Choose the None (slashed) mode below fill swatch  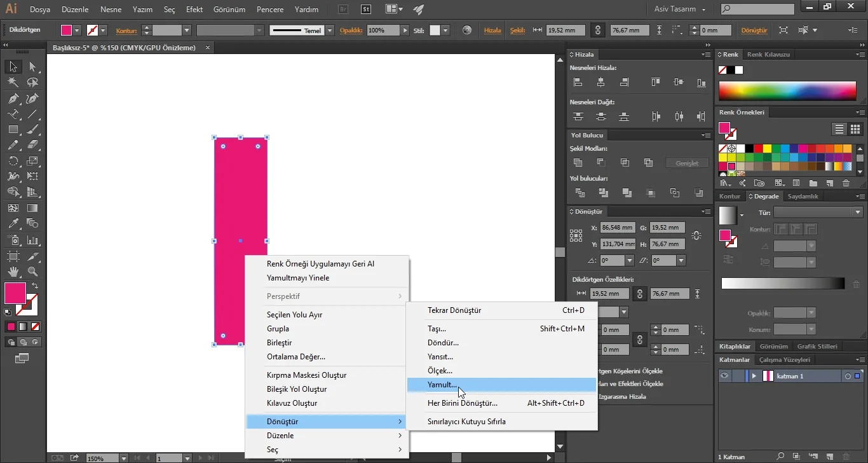point(36,327)
